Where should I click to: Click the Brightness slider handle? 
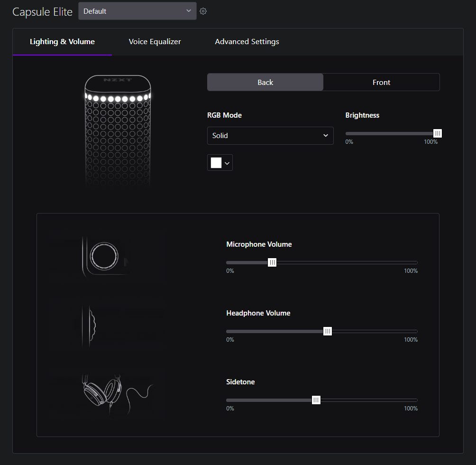[x=438, y=133]
